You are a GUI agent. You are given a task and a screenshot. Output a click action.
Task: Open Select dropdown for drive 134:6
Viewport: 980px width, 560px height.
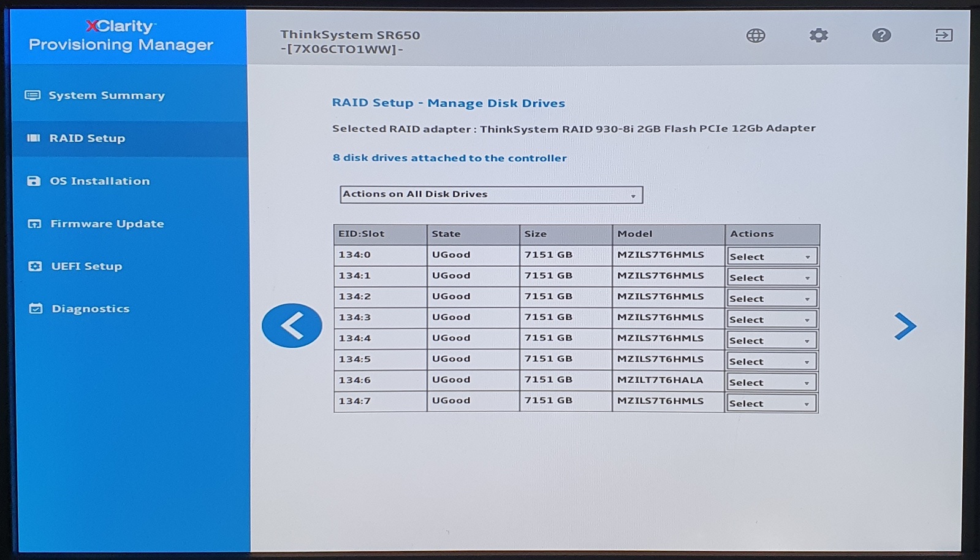click(771, 382)
